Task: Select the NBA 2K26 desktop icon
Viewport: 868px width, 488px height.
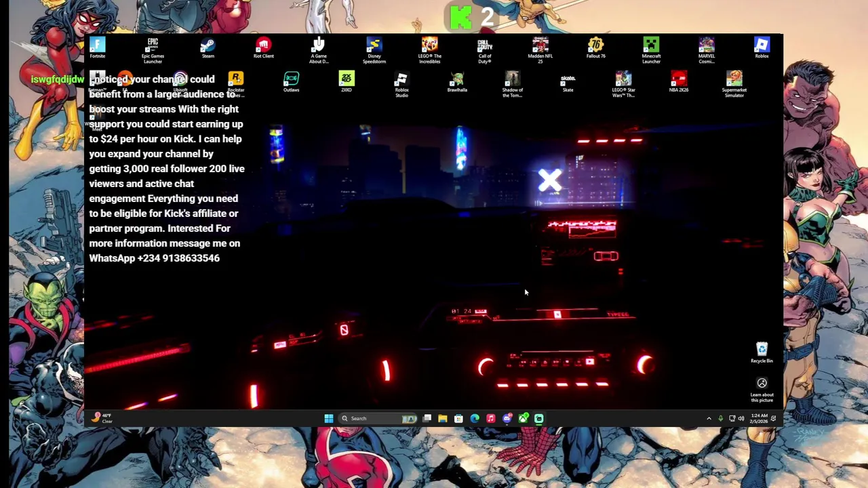Action: tap(679, 82)
